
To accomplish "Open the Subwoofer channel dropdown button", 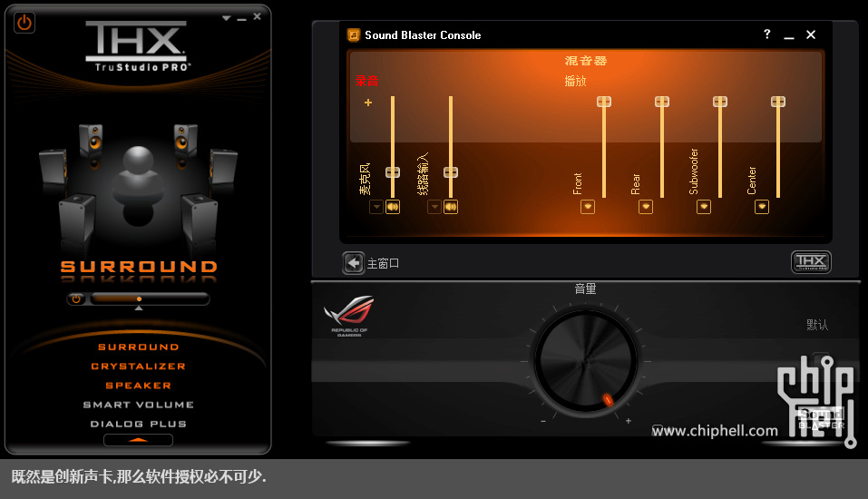I will (704, 207).
